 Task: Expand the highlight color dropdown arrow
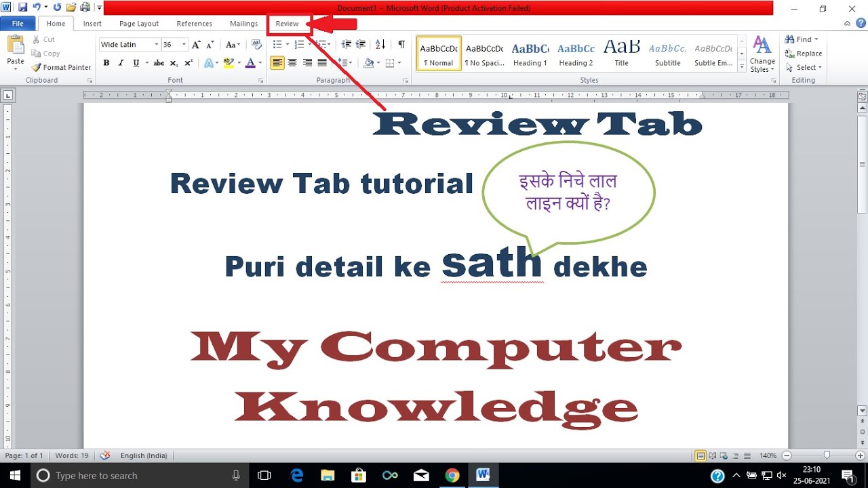tap(239, 63)
